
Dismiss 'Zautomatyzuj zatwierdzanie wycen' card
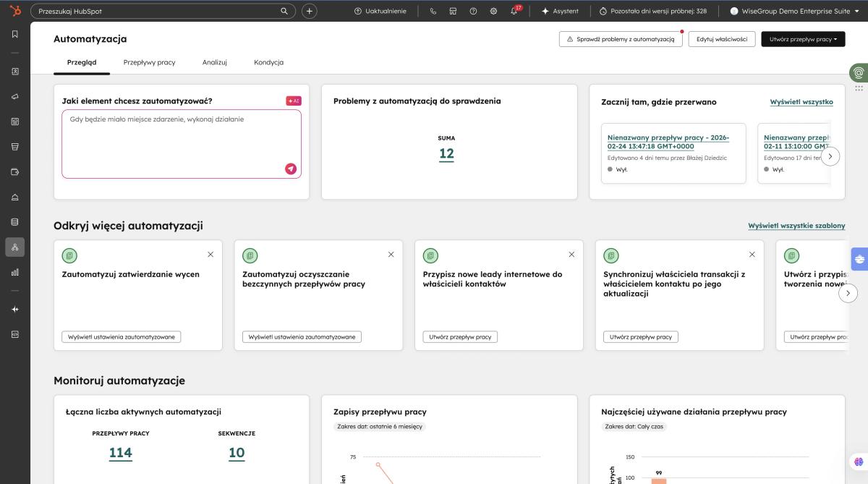point(210,255)
